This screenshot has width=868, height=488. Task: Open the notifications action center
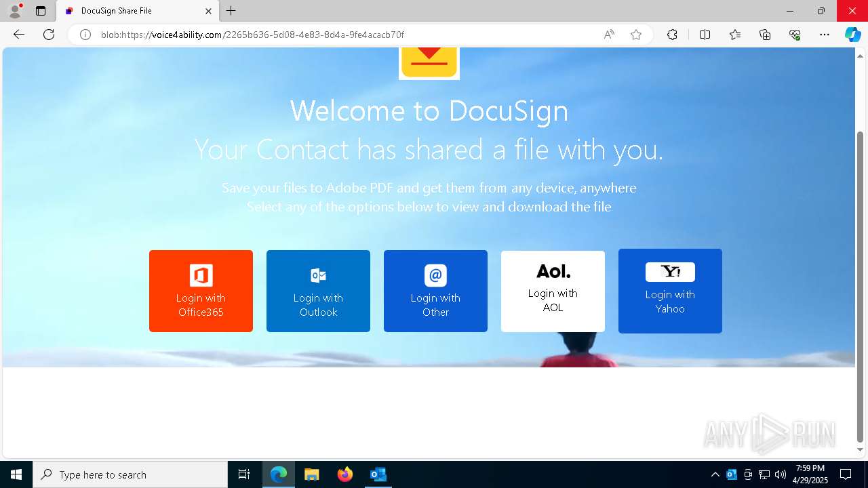tap(846, 474)
